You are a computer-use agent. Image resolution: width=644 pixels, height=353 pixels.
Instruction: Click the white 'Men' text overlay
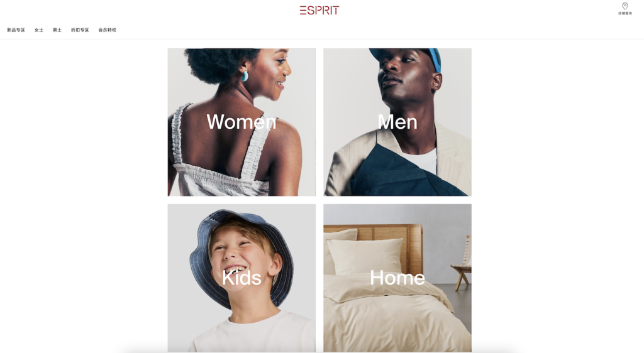click(397, 122)
